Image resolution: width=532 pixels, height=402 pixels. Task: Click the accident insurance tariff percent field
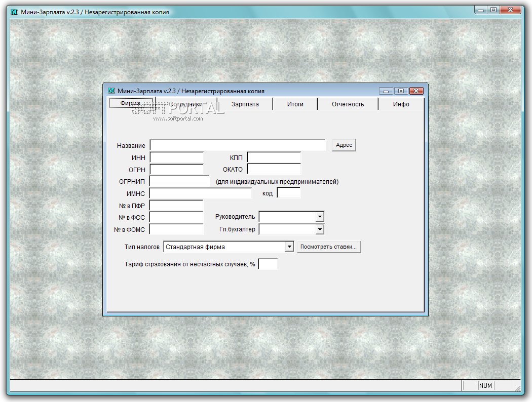click(x=268, y=264)
